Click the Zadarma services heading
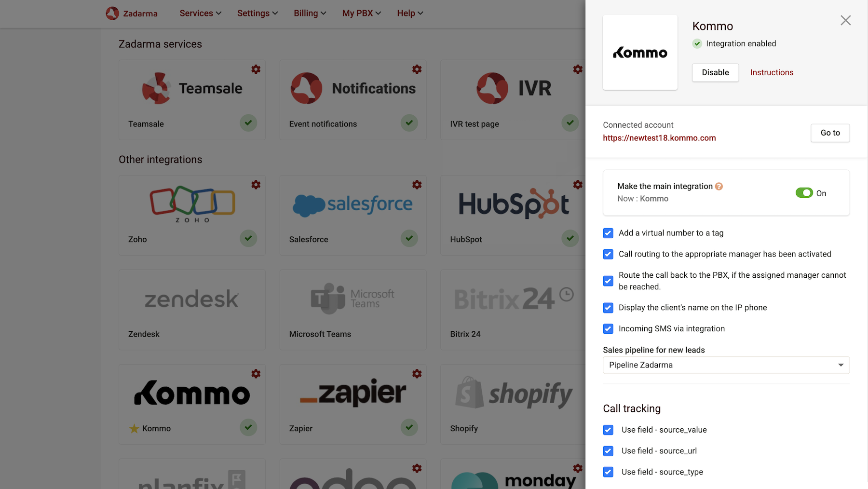This screenshot has height=489, width=868. (x=161, y=44)
